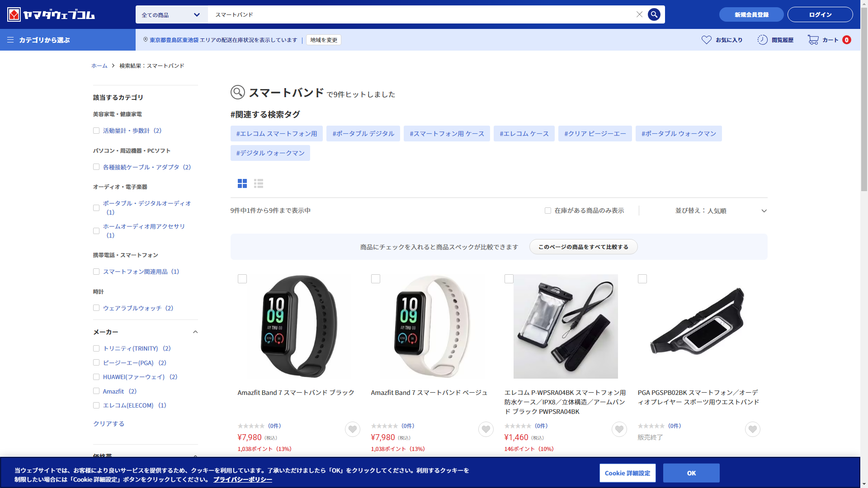Favorite the Elecom waterproof case heart icon
The height and width of the screenshot is (488, 868).
click(x=619, y=429)
